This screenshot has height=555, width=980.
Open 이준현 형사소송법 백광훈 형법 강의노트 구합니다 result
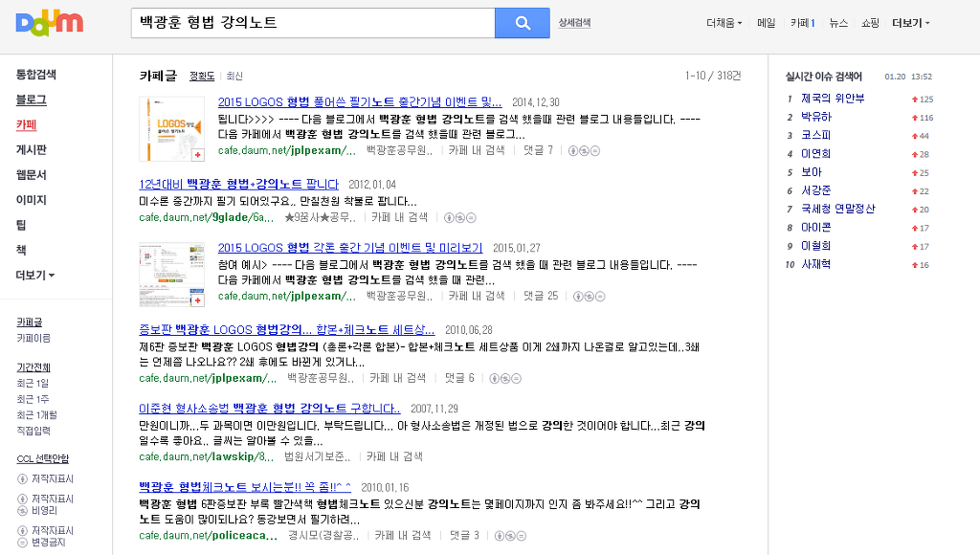[270, 409]
